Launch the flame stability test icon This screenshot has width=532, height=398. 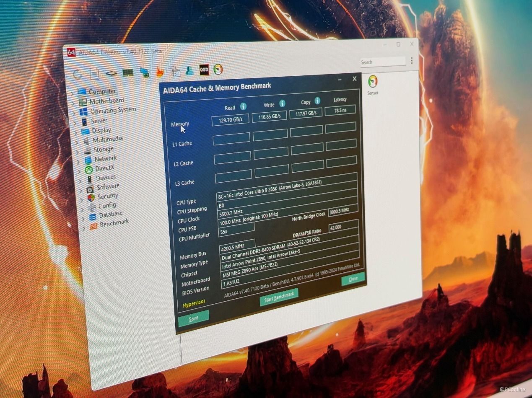tap(160, 72)
